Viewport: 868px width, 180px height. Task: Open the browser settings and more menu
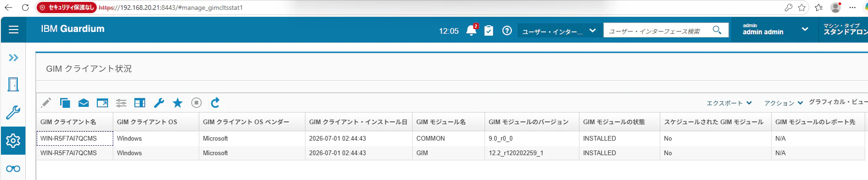click(x=852, y=7)
